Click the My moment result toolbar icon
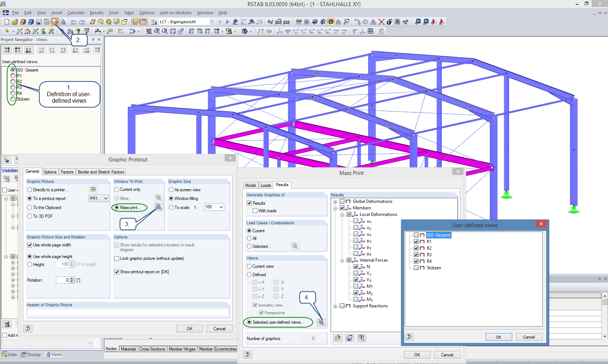 (x=320, y=32)
